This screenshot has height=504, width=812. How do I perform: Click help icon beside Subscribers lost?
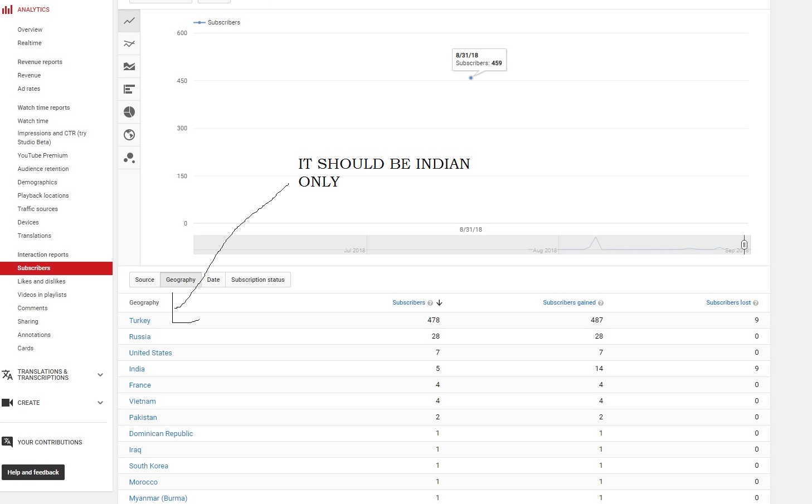click(x=756, y=303)
